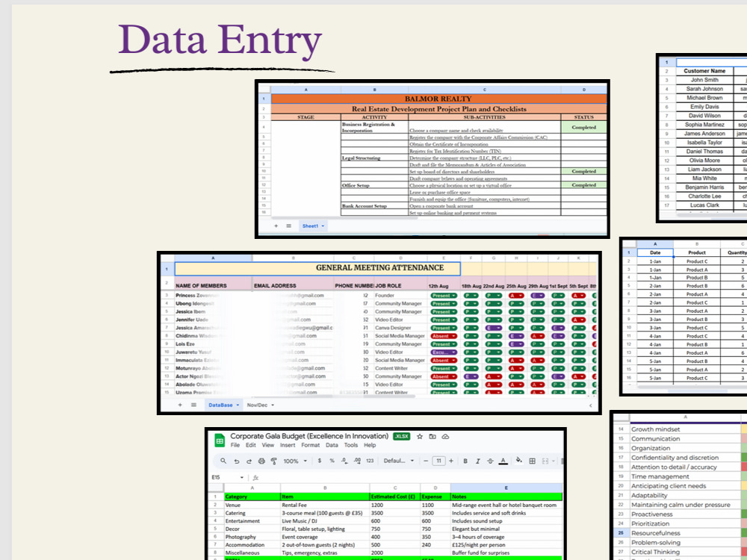Open the 123 more formats button
Screen dimensions: 747x560
[371, 461]
